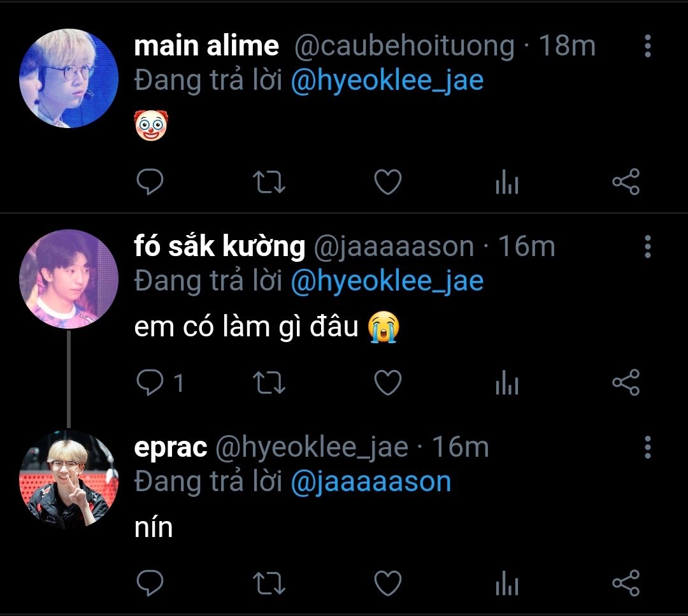View analytics for eprac's 'nín' tweet
688x616 pixels.
(x=507, y=583)
